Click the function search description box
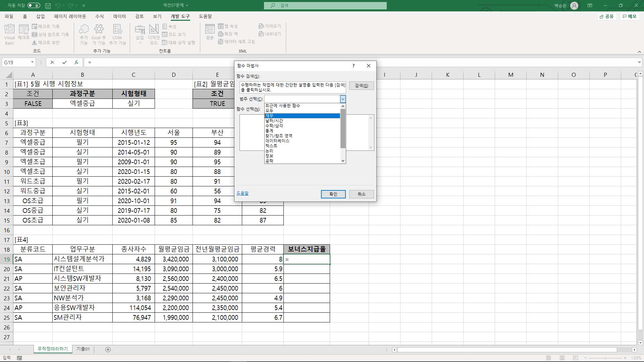Viewport: 644px width, 362px height. coord(293,87)
